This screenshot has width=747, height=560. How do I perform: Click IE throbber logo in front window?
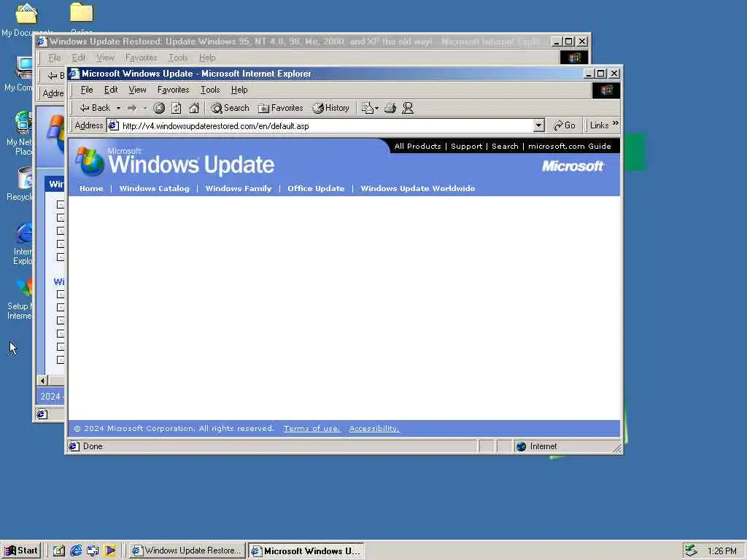coord(606,90)
